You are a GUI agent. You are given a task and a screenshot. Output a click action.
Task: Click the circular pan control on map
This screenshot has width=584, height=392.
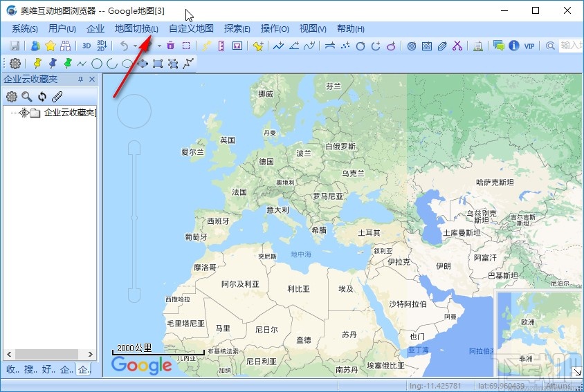(134, 111)
